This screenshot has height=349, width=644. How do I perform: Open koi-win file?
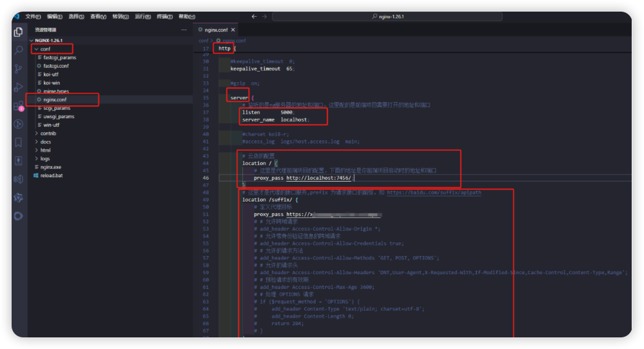tap(110, 83)
